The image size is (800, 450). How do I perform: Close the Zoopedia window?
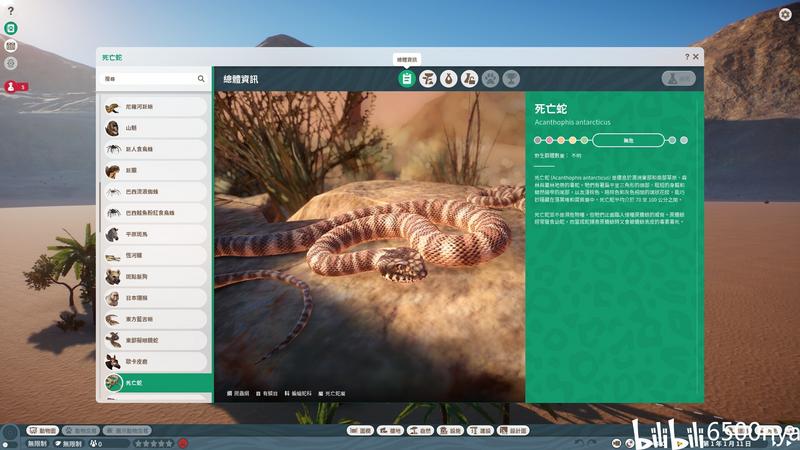point(695,57)
